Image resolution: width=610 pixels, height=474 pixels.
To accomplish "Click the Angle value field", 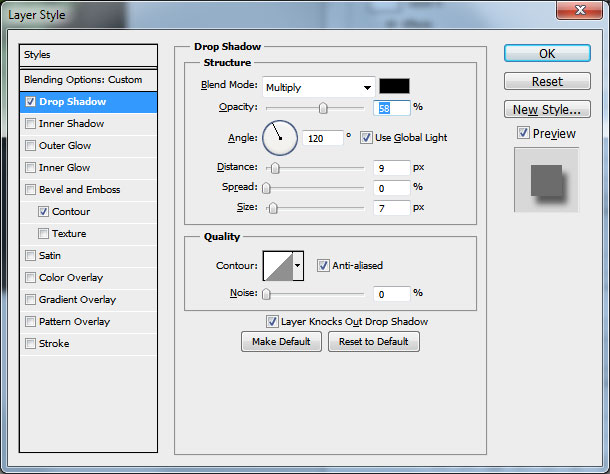I will (323, 138).
